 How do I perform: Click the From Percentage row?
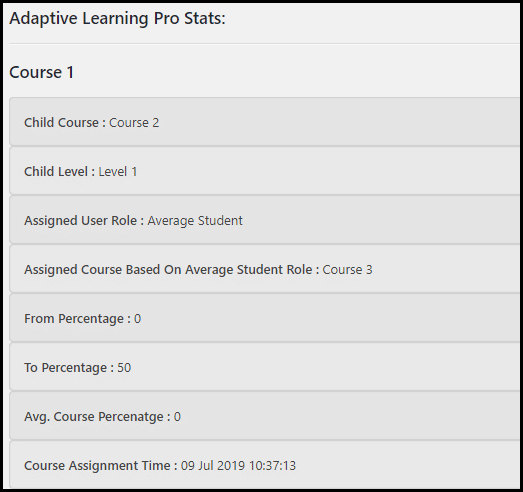pyautogui.click(x=264, y=318)
